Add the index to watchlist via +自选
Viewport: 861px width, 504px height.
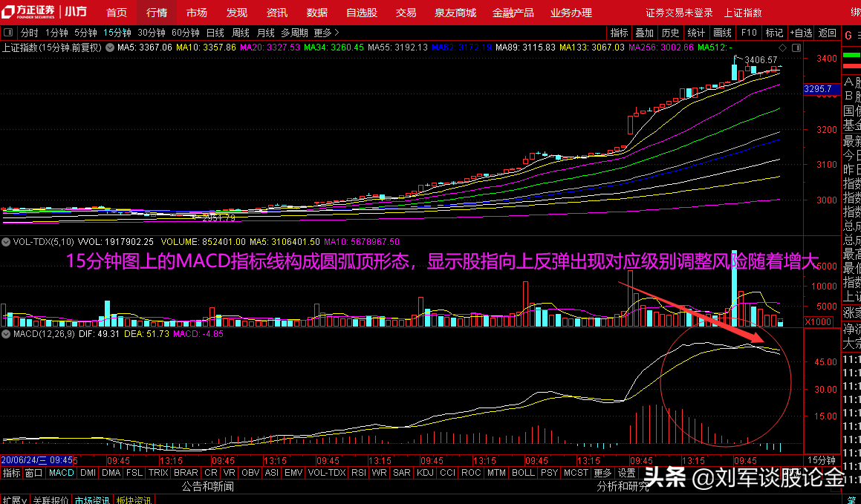[x=801, y=32]
